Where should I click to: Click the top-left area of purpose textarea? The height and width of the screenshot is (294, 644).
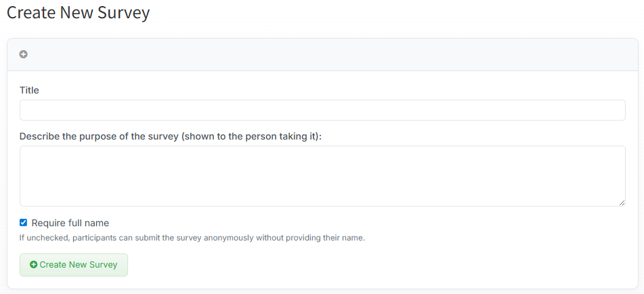(30, 154)
